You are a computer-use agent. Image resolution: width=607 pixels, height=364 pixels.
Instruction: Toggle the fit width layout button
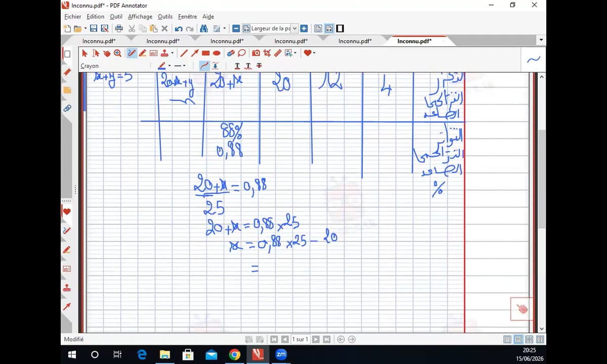[329, 28]
